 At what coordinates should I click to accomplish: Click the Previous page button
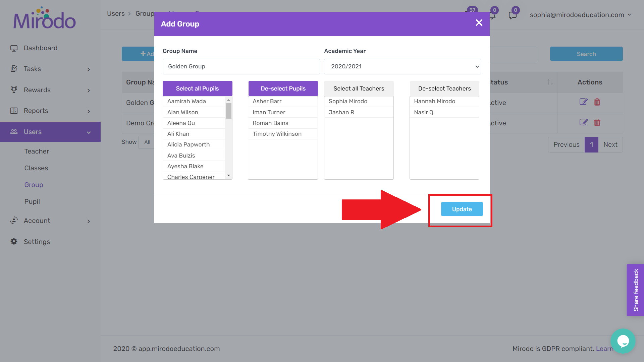[x=567, y=144]
